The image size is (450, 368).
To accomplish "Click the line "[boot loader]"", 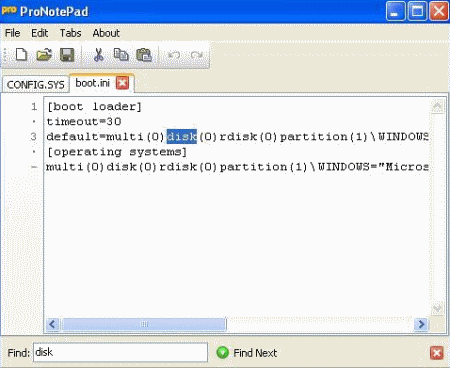I will coord(94,107).
